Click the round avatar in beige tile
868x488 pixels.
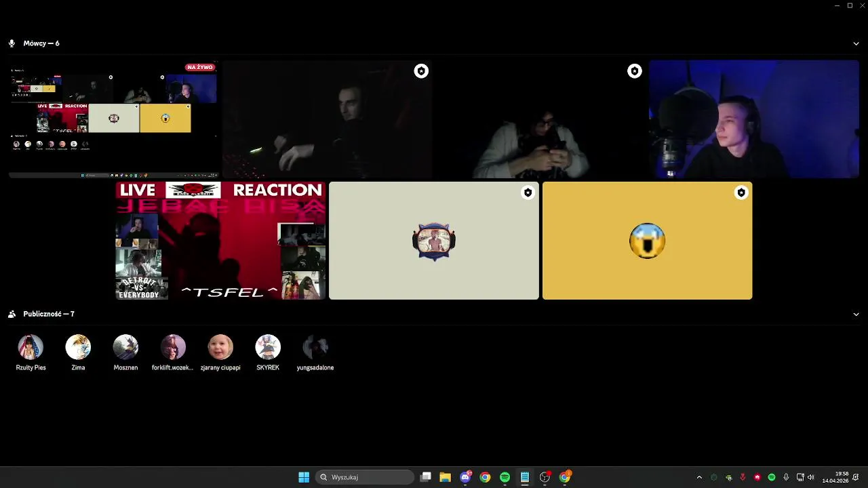(434, 241)
